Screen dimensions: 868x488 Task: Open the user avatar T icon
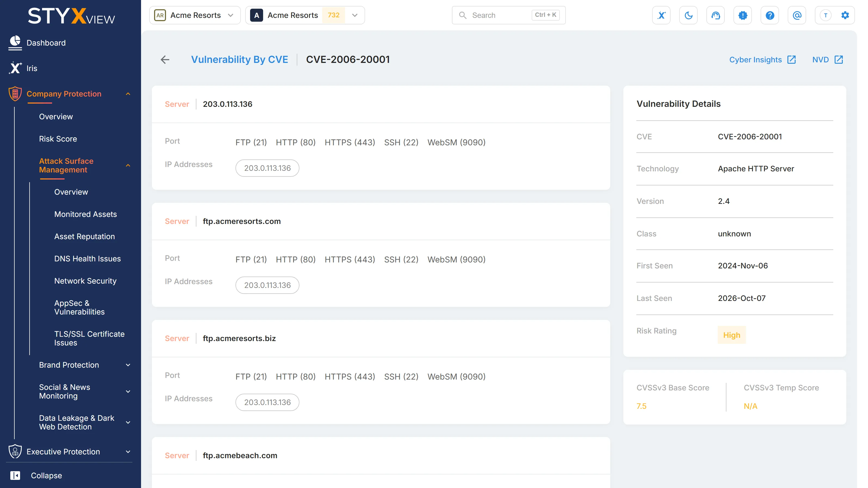pyautogui.click(x=825, y=15)
